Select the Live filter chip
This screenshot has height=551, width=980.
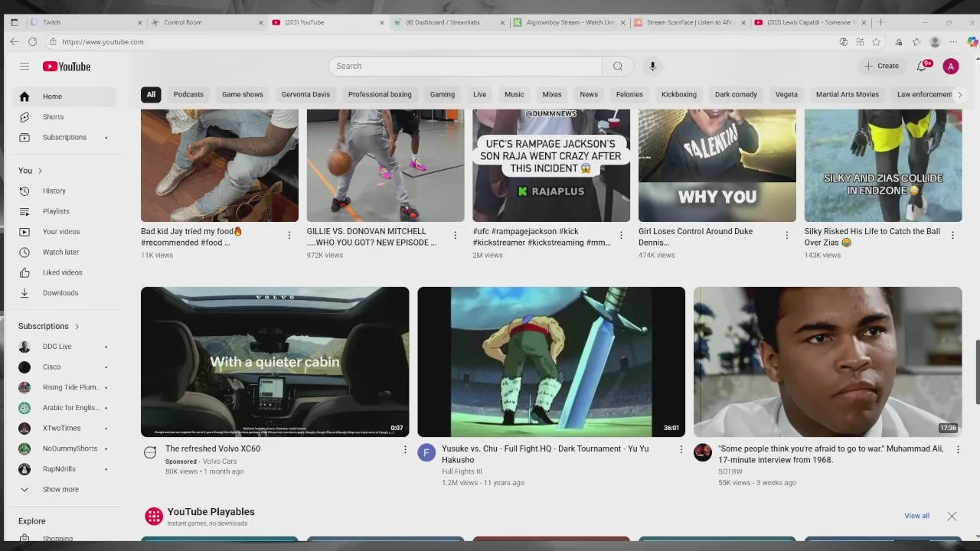479,95
